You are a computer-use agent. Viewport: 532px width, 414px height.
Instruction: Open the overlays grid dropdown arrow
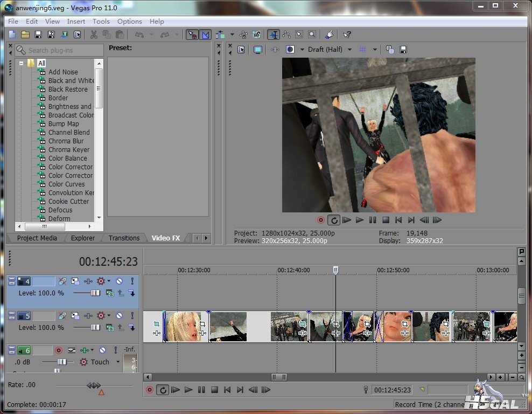(375, 50)
